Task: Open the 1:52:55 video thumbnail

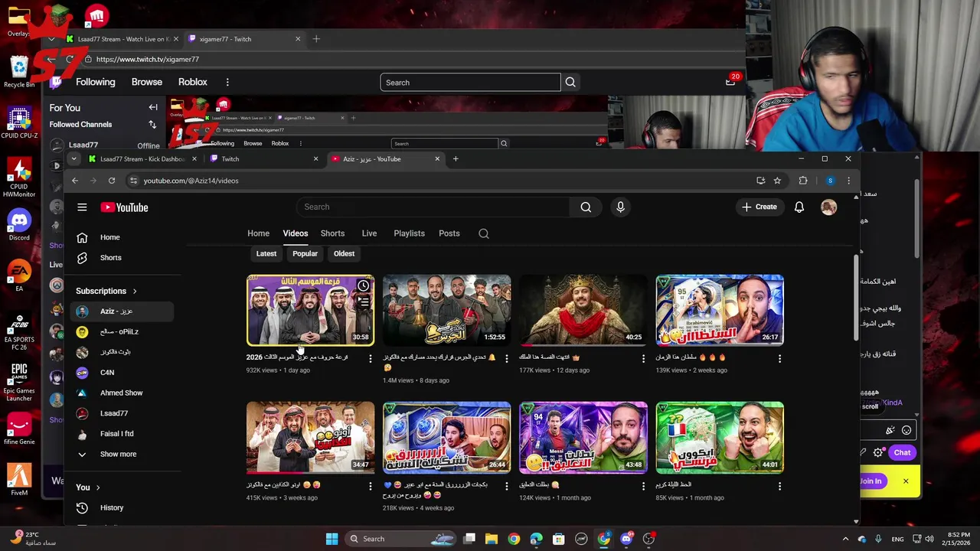Action: 446,310
